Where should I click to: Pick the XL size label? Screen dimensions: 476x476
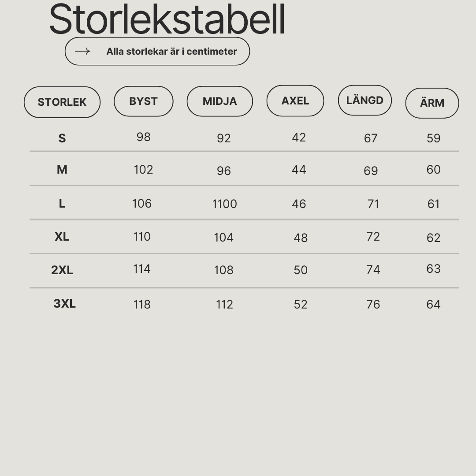pyautogui.click(x=62, y=237)
